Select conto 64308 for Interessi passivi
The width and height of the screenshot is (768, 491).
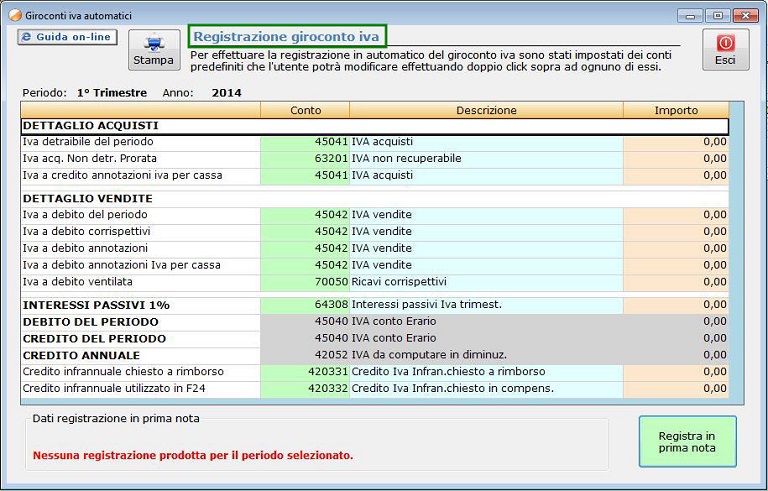click(305, 305)
